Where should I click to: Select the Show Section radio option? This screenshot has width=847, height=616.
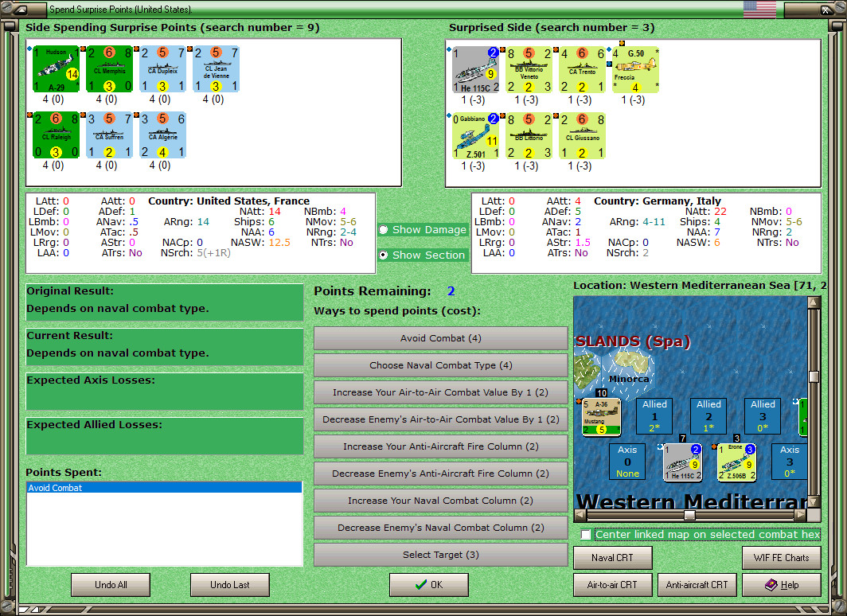tap(384, 255)
